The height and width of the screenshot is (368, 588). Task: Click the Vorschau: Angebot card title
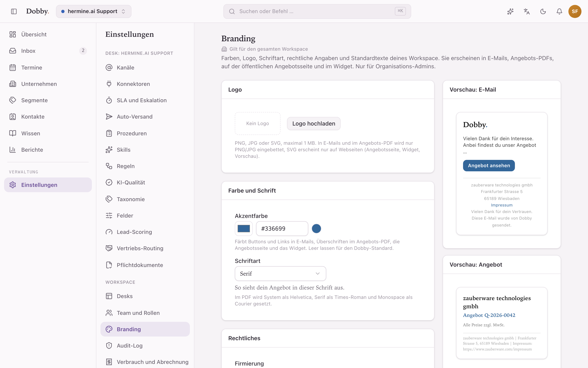tap(476, 265)
